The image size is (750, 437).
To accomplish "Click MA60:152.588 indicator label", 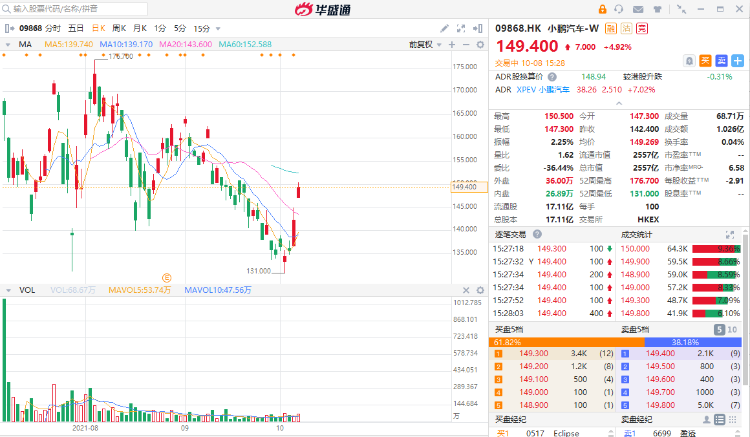I will [x=245, y=44].
